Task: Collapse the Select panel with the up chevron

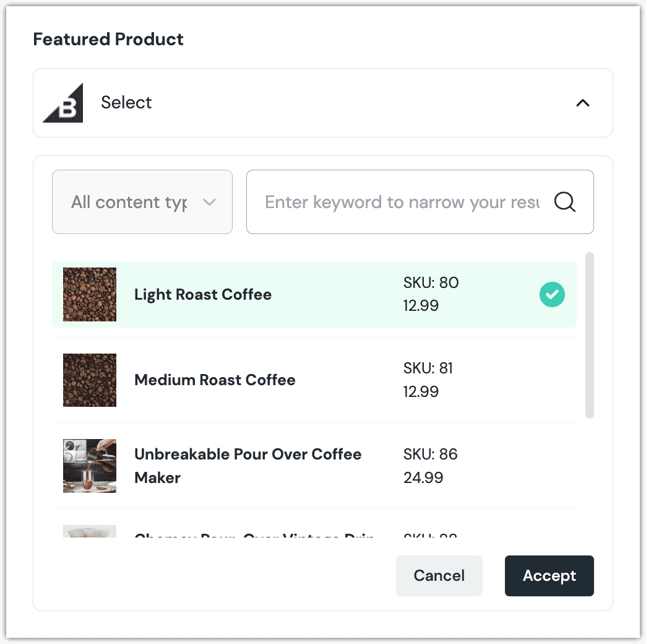Action: coord(582,103)
